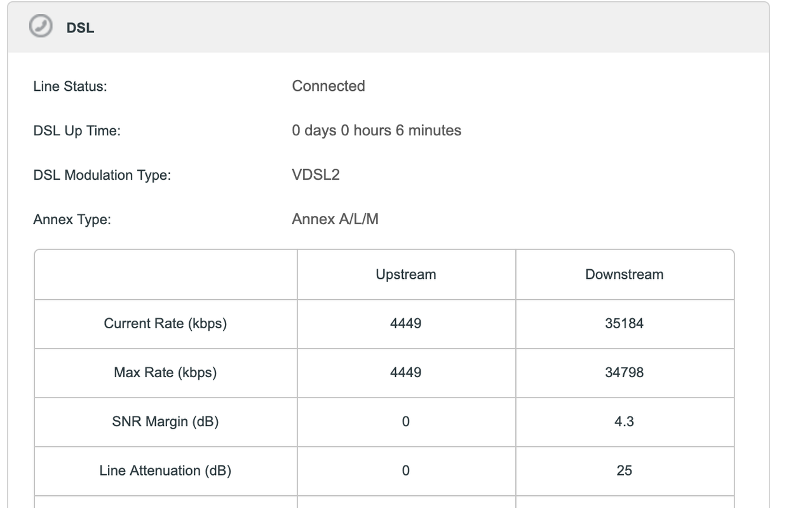The height and width of the screenshot is (508, 812).
Task: Click the 0 days 0 hours 6 minutes value
Action: pos(377,130)
